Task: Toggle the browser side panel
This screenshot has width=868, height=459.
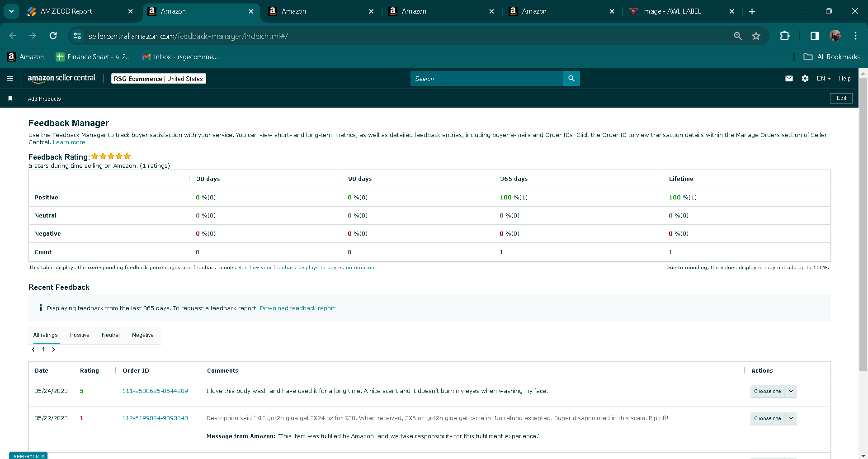Action: click(815, 36)
